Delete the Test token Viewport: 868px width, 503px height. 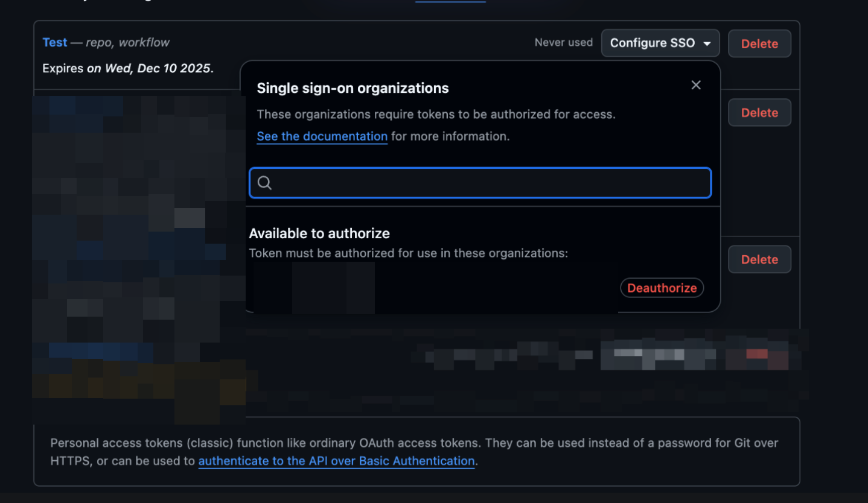point(759,43)
